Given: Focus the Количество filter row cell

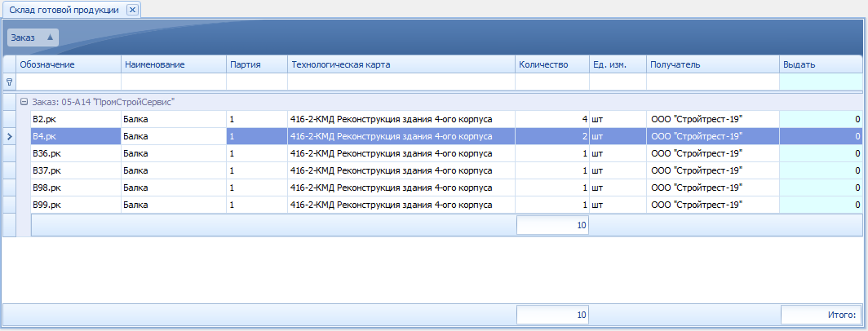Looking at the screenshot, I should coord(552,82).
